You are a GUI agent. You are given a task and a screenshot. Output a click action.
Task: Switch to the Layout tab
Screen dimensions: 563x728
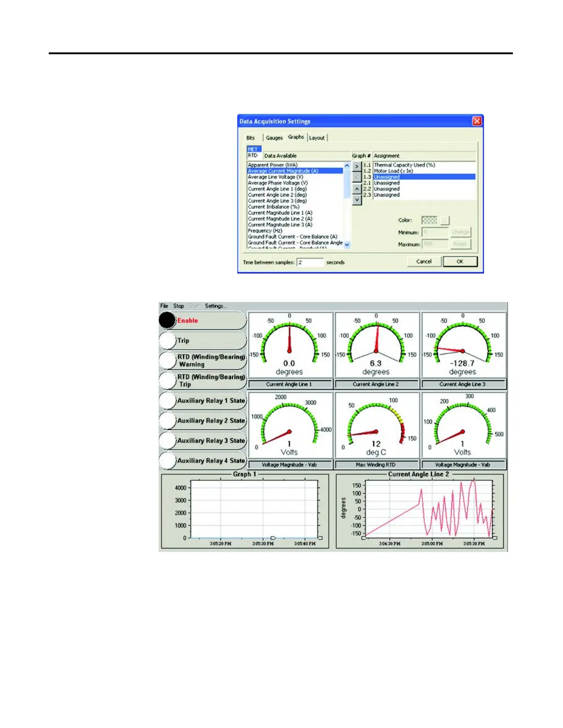click(x=317, y=138)
